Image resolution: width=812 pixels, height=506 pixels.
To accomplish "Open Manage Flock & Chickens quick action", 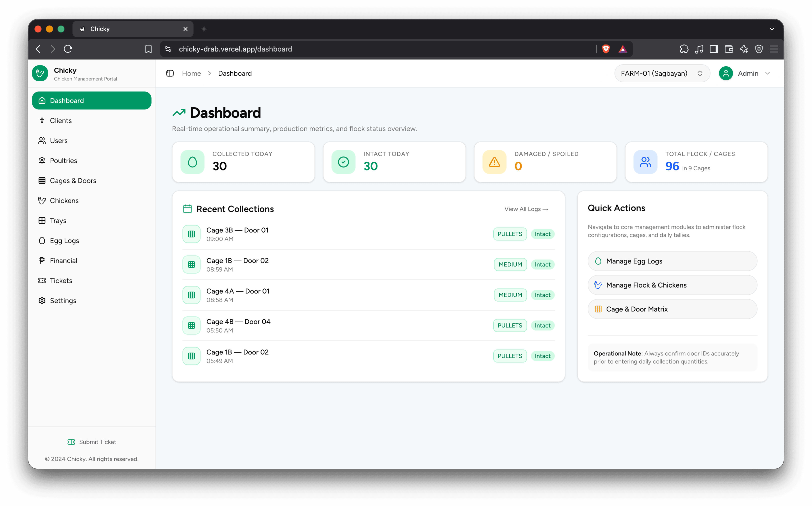I will tap(672, 285).
